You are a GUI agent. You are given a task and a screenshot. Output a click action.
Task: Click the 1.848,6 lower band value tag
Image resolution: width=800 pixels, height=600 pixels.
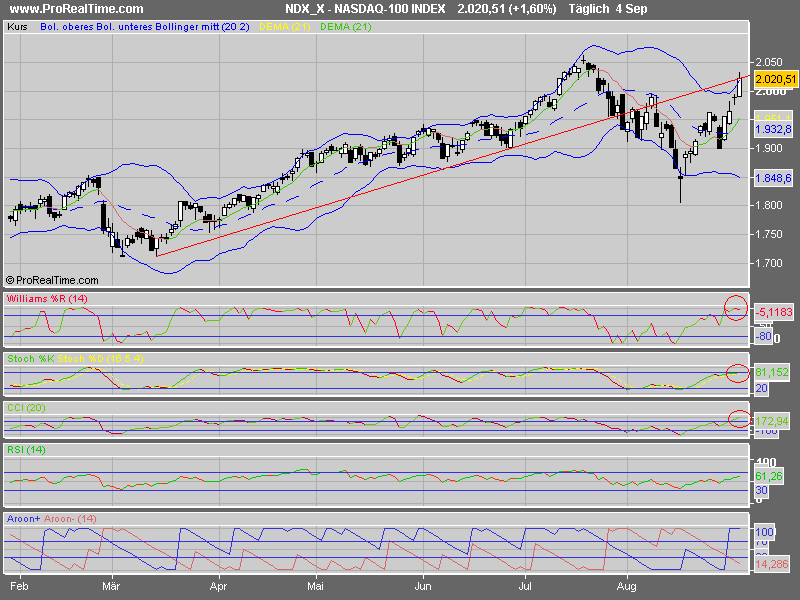773,178
